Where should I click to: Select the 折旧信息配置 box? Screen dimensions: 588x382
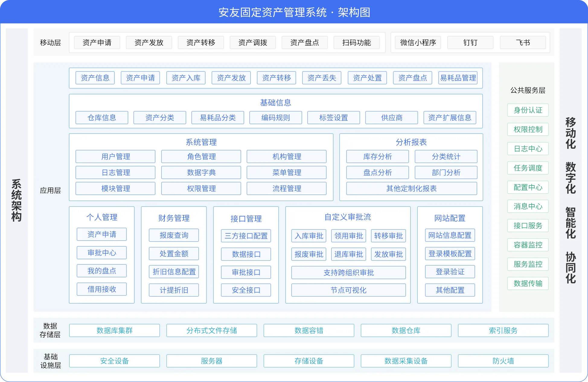(174, 272)
